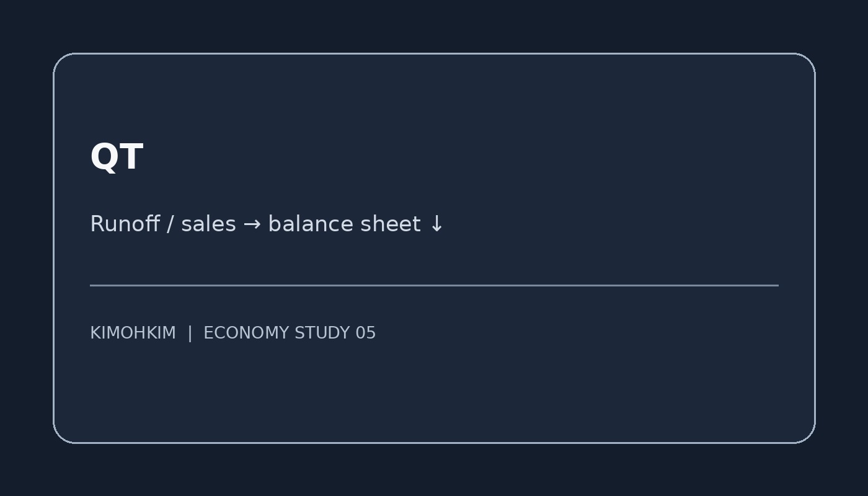The width and height of the screenshot is (868, 496).
Task: Click the dark background outside the card
Action: click(434, 25)
